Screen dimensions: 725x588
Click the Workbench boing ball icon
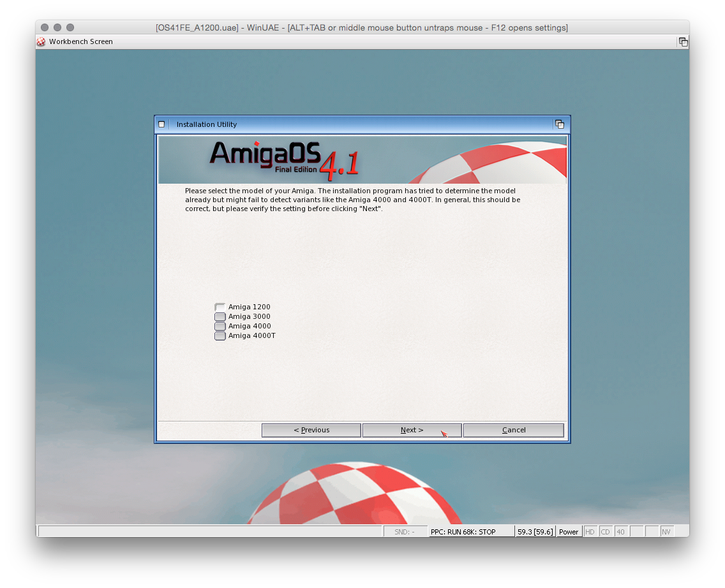[41, 41]
